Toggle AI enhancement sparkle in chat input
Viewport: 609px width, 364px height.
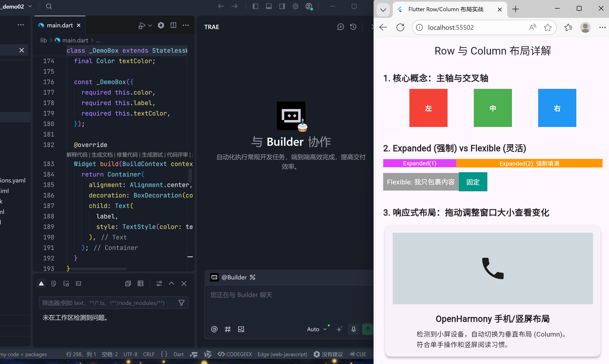(x=340, y=329)
